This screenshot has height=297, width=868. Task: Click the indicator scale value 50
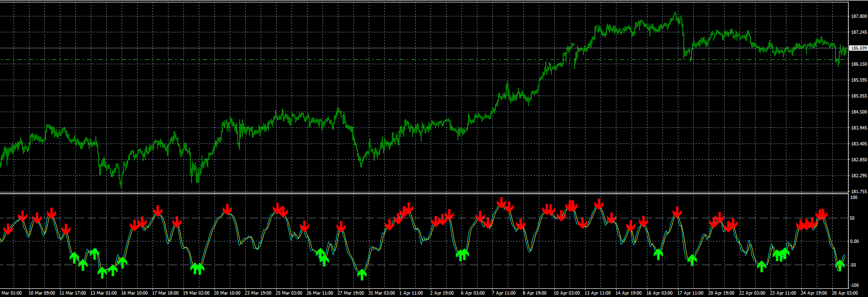(x=853, y=218)
